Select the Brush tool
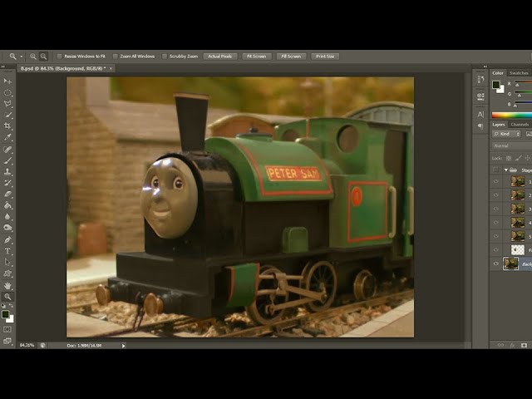Screen dimensions: 532x399 point(7,160)
